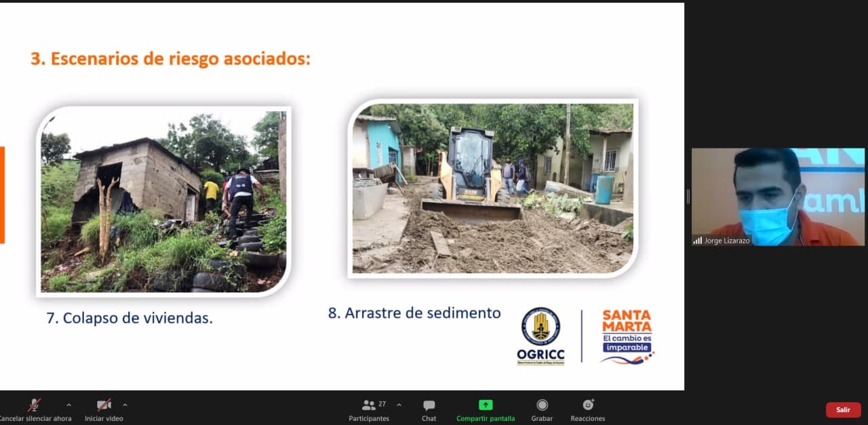
Task: Expand audio options arrow beside microphone
Action: click(68, 405)
